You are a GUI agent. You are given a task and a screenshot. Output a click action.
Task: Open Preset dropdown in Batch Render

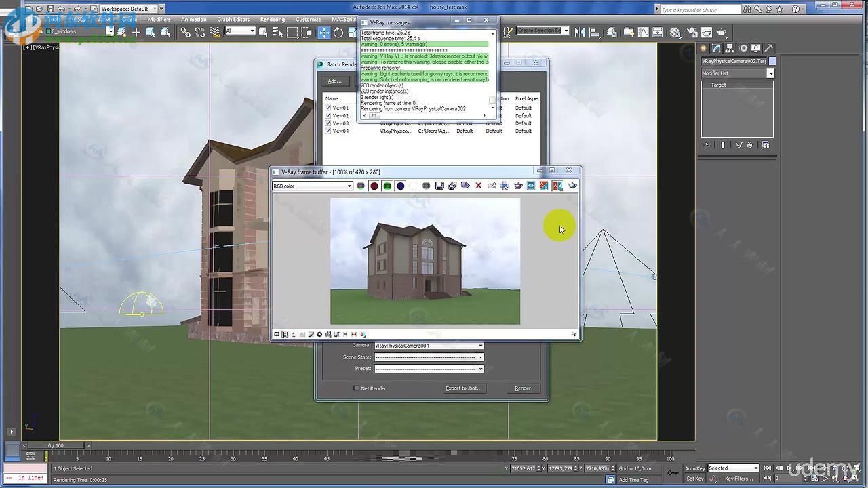pos(429,369)
